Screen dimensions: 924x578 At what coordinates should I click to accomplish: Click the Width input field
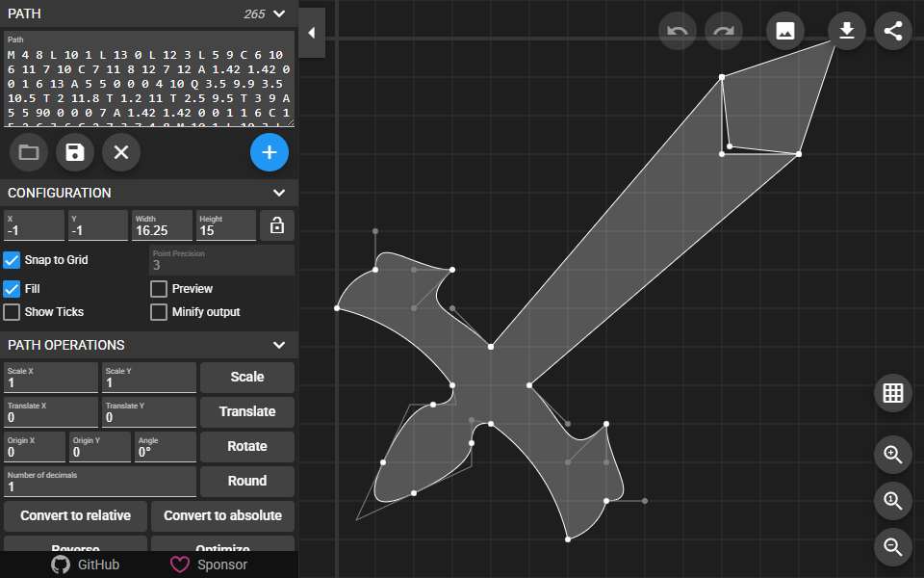(162, 225)
